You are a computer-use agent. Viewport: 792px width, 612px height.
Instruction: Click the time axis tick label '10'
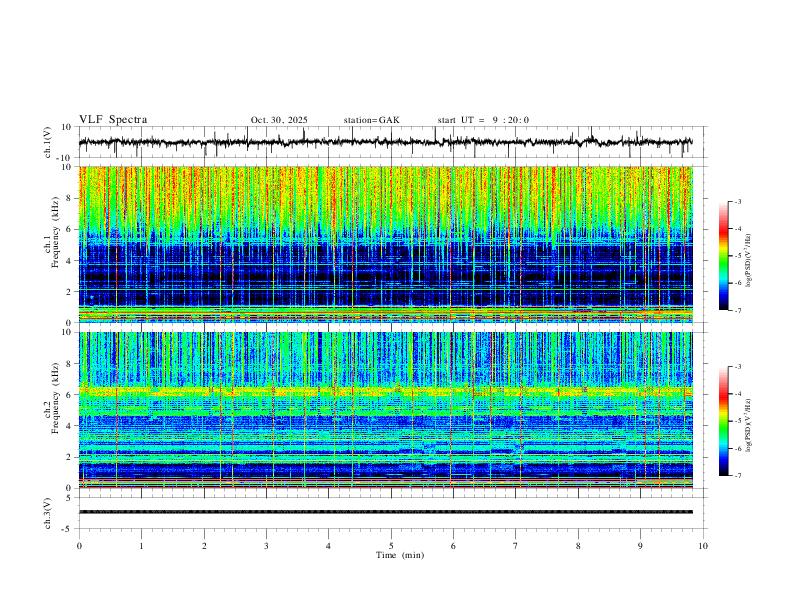(703, 546)
